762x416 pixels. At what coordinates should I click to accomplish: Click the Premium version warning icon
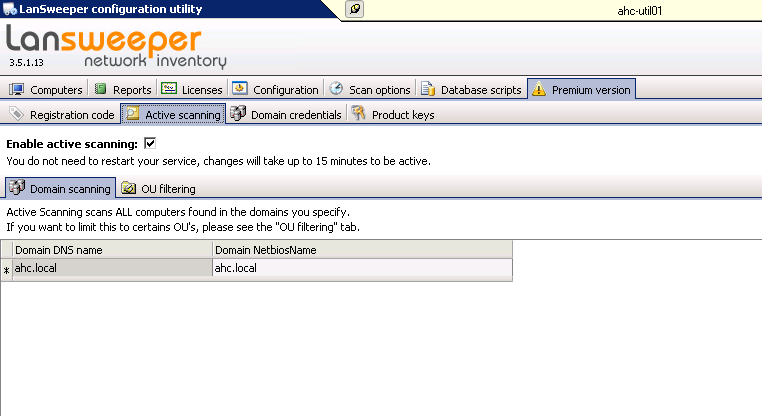[x=539, y=90]
